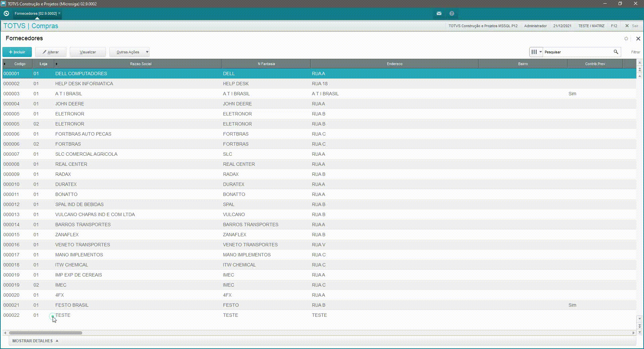Jump to last record with bottom arrow

click(640, 332)
